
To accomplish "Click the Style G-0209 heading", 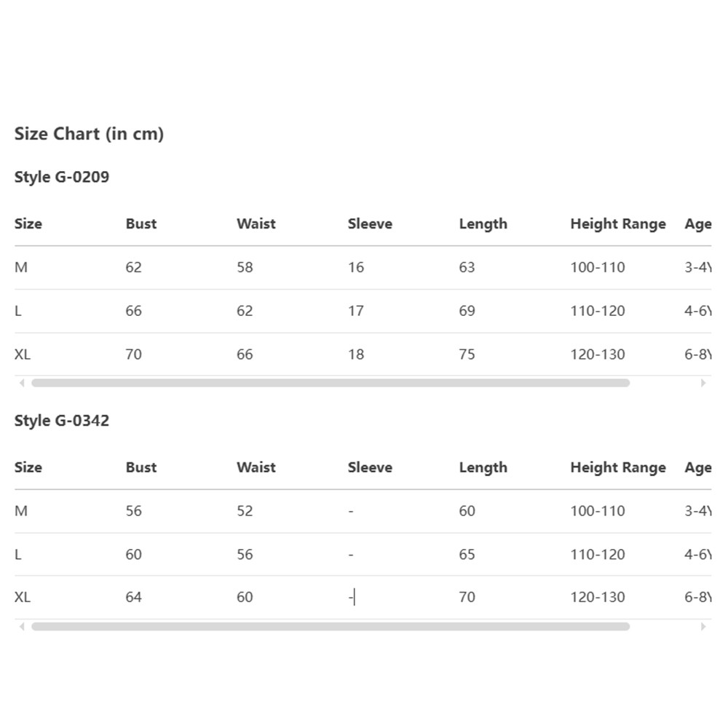I will point(62,177).
